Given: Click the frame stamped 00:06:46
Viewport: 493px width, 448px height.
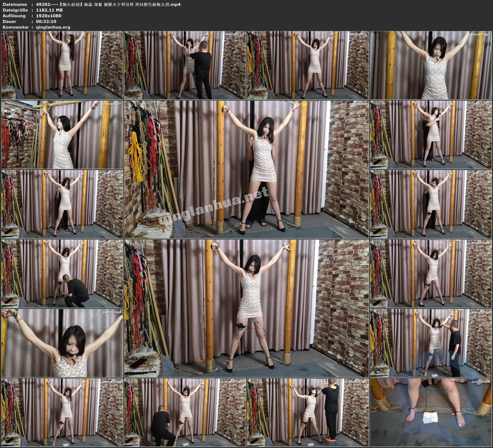Looking at the screenshot, I should 431,65.
